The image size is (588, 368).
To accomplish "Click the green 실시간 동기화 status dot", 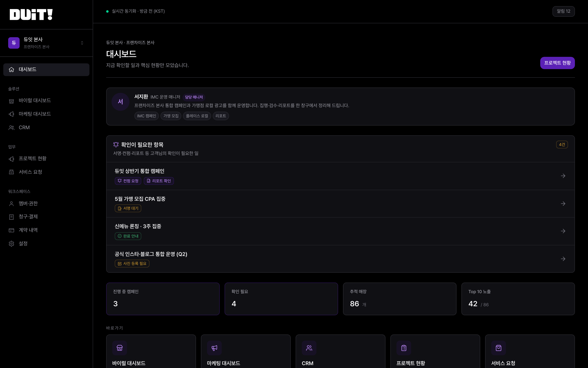I will (x=107, y=11).
